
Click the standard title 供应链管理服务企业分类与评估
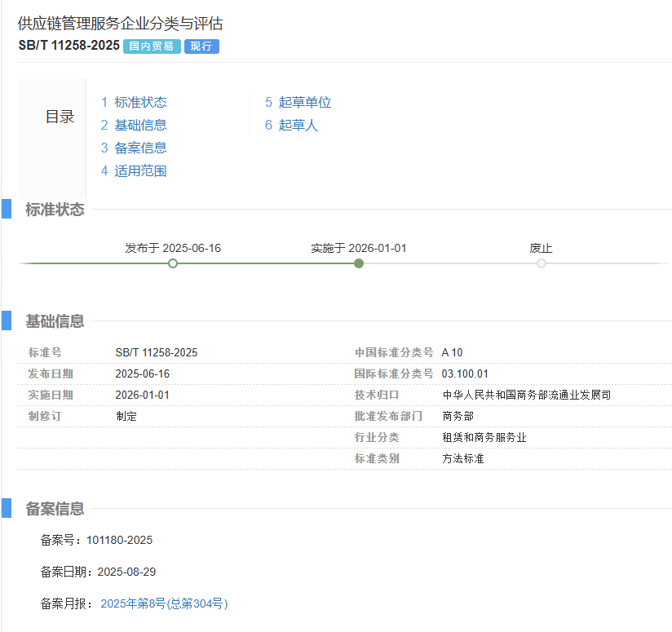click(119, 24)
